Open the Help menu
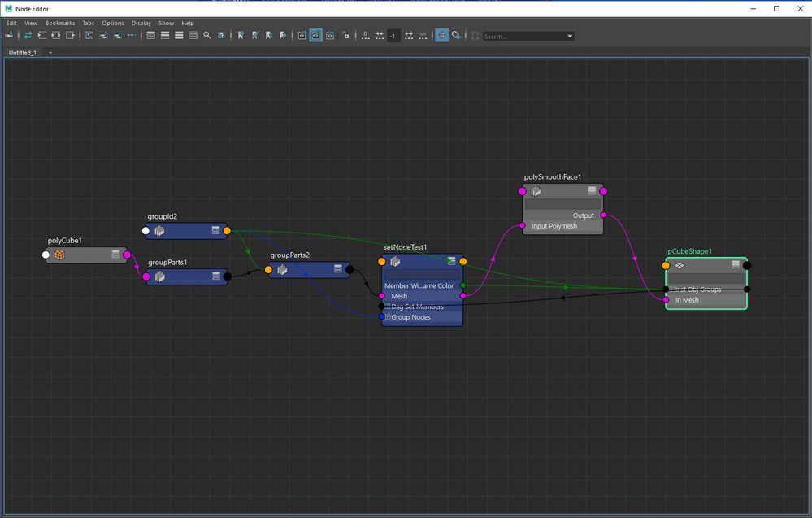Viewport: 812px width, 518px height. 188,23
